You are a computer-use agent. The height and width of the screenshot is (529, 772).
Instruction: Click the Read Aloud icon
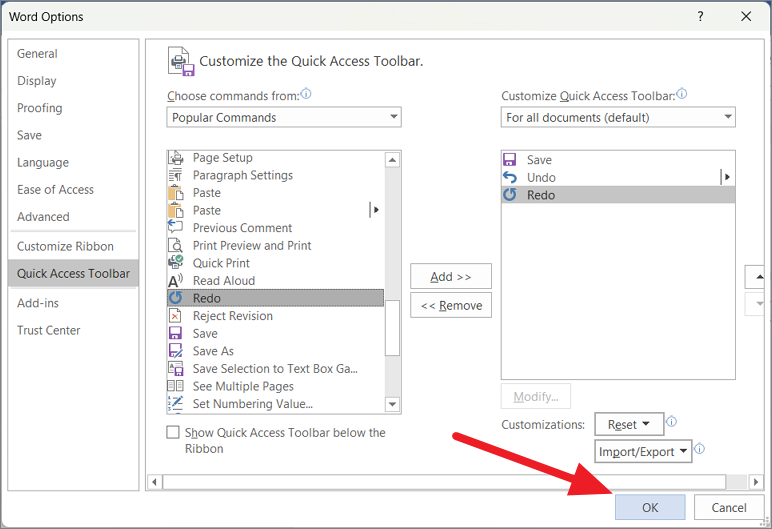tap(176, 281)
